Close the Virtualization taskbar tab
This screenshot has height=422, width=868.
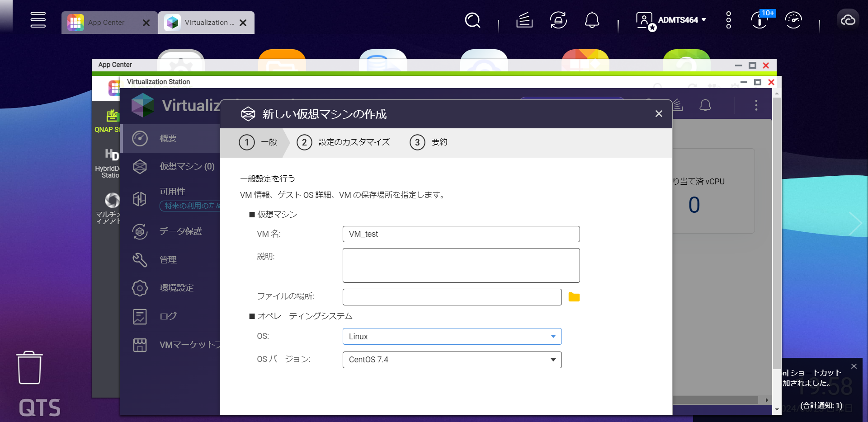pos(243,23)
